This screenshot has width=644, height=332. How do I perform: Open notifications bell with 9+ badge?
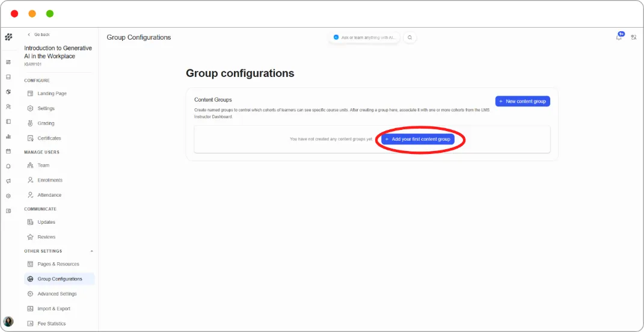pyautogui.click(x=619, y=37)
